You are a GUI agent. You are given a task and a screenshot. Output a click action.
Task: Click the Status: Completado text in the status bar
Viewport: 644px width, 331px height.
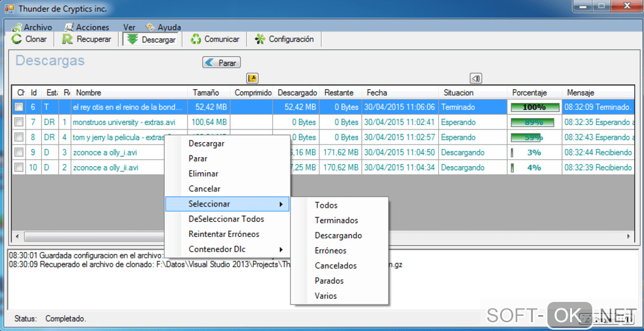tap(50, 318)
